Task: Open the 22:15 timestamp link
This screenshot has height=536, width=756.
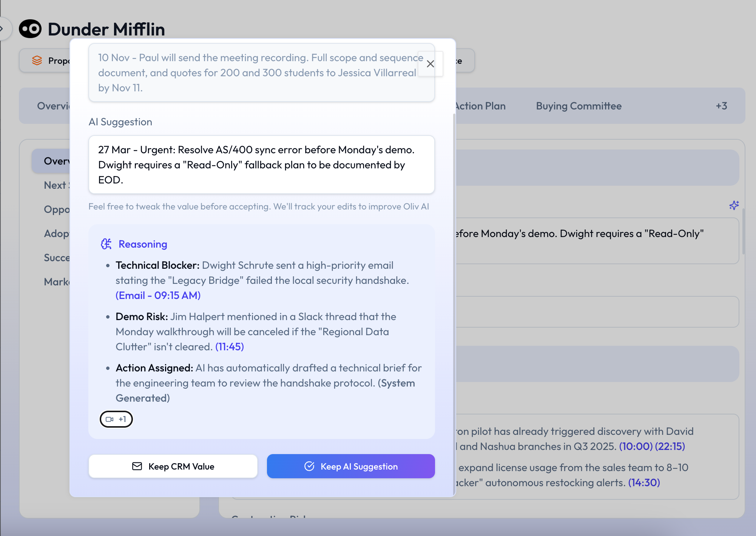Action: (x=670, y=447)
